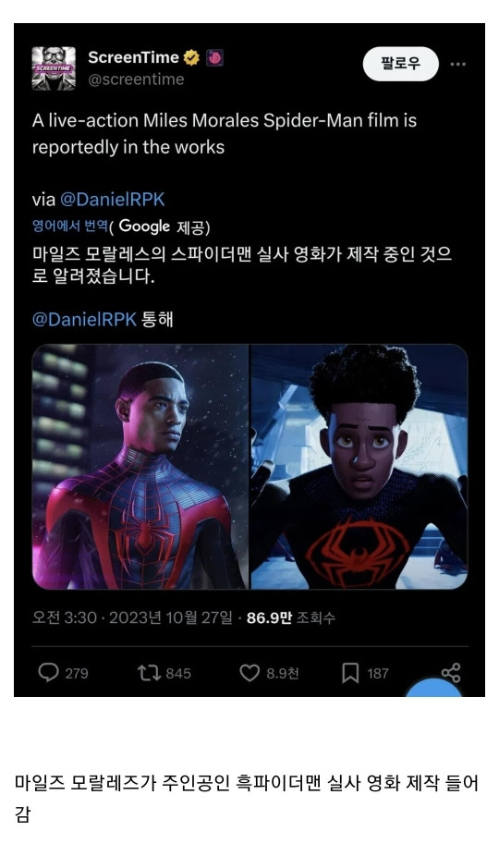Screen dimensions: 499x868
Task: Click the retweet arrows icon
Action: tap(149, 673)
